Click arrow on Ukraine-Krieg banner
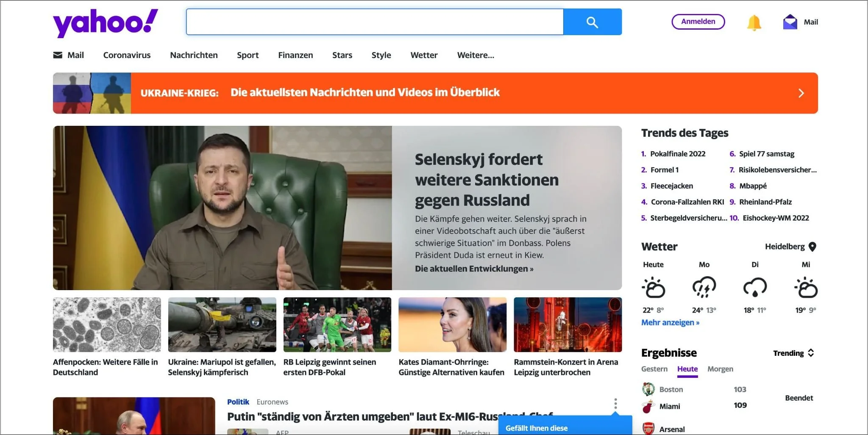Viewport: 868px width, 435px height. coord(801,93)
